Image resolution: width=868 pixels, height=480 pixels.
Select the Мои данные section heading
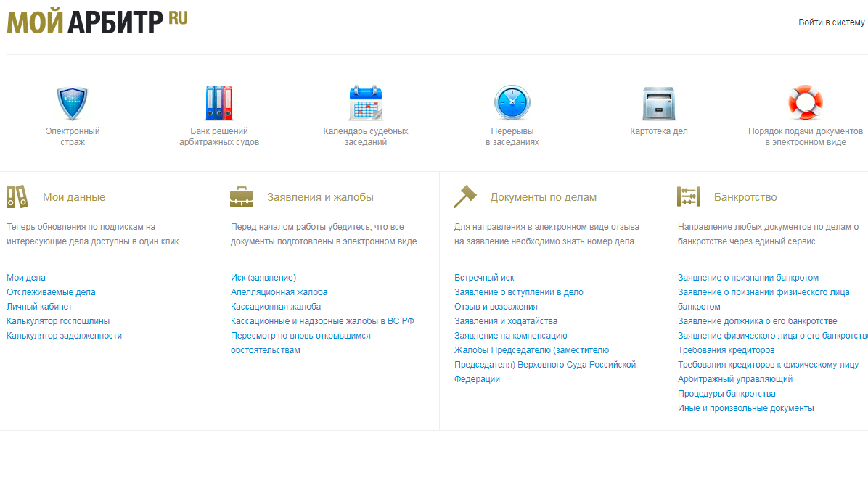73,197
